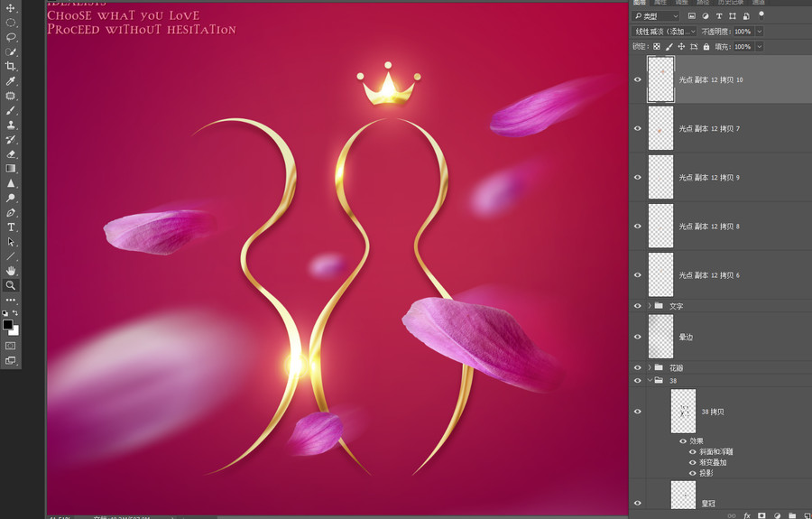Viewport: 812px width, 519px height.
Task: Expand the 文字 layer group
Action: (x=650, y=306)
